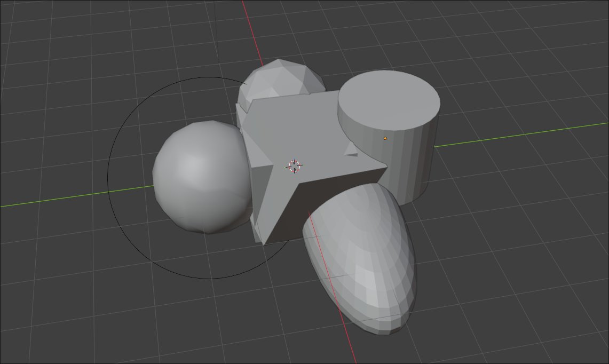Click the orange origin dot on the cylinder
Viewport: 609px width, 364px height.
click(x=385, y=138)
